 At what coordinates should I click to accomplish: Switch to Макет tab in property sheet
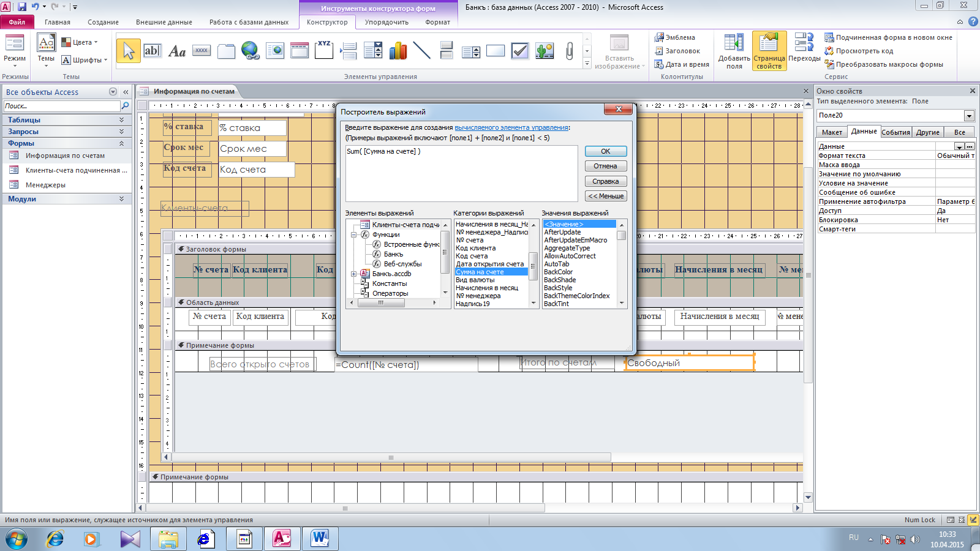click(x=832, y=132)
